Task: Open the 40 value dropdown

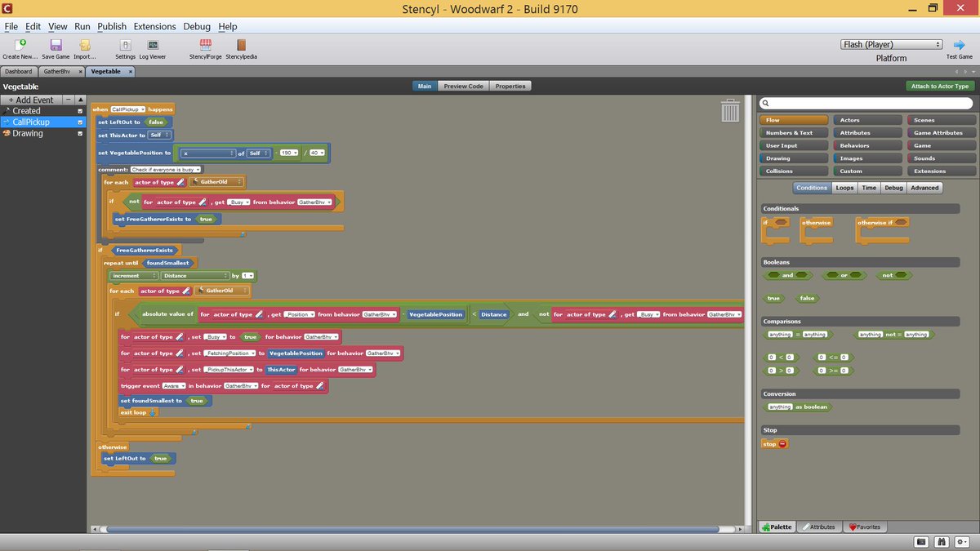Action: pos(317,153)
